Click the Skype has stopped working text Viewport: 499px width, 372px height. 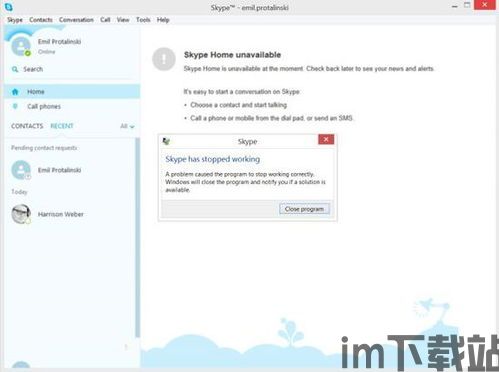[x=213, y=159]
